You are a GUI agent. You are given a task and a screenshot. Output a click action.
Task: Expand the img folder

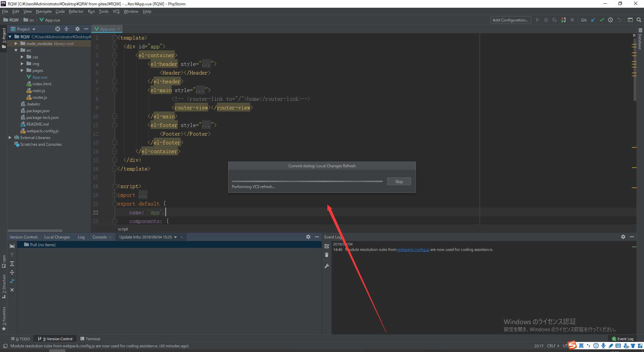pos(22,64)
